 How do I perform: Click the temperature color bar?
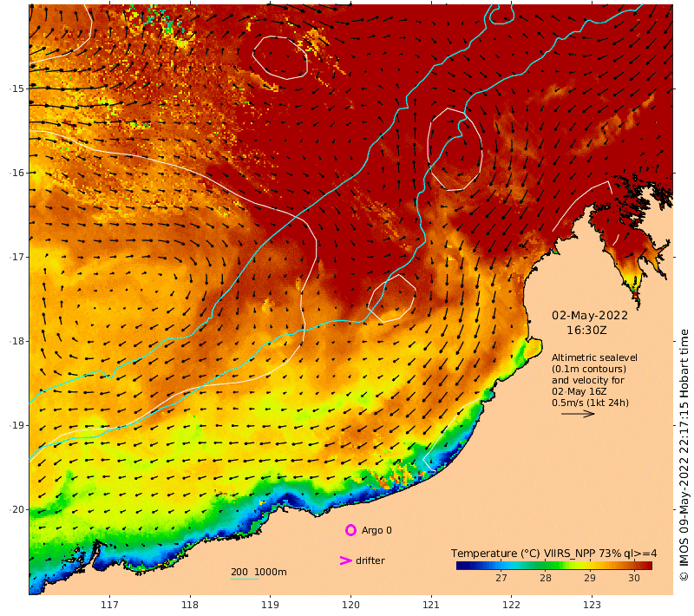[x=554, y=565]
